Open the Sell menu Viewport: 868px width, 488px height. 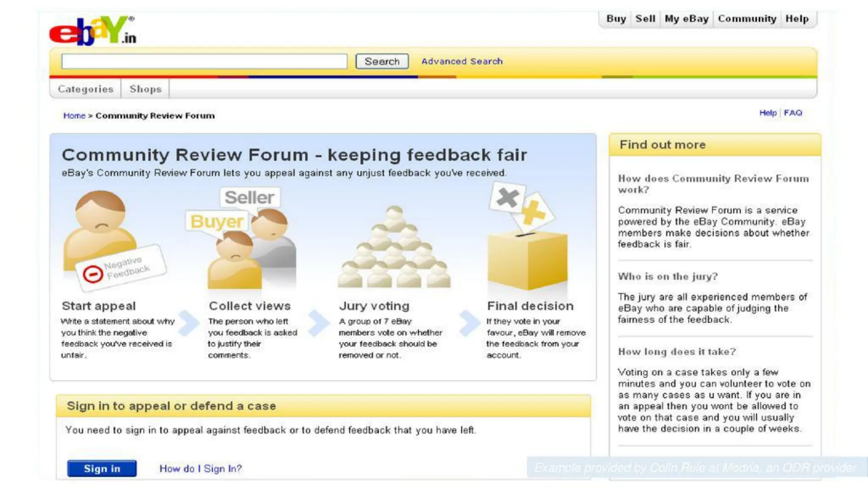click(645, 19)
